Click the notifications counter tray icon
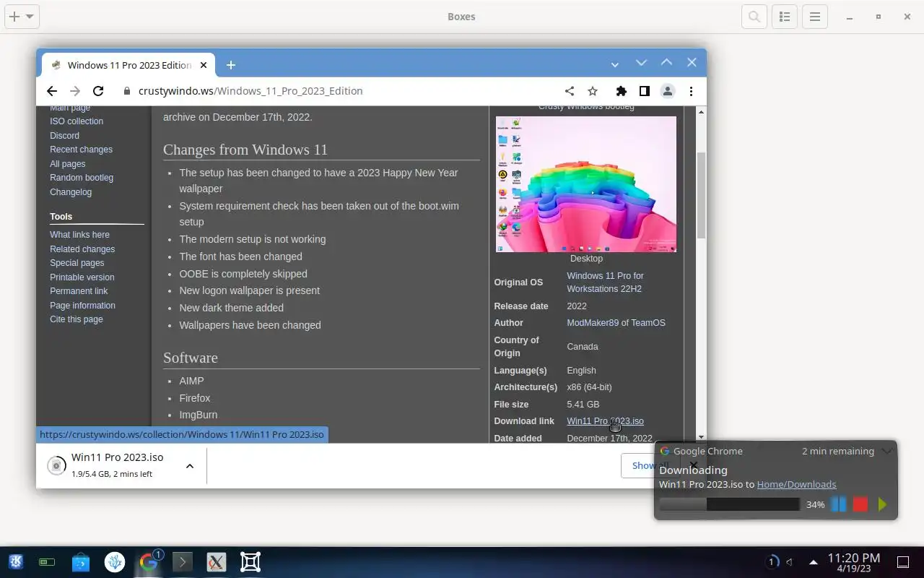The image size is (924, 578). tap(772, 561)
